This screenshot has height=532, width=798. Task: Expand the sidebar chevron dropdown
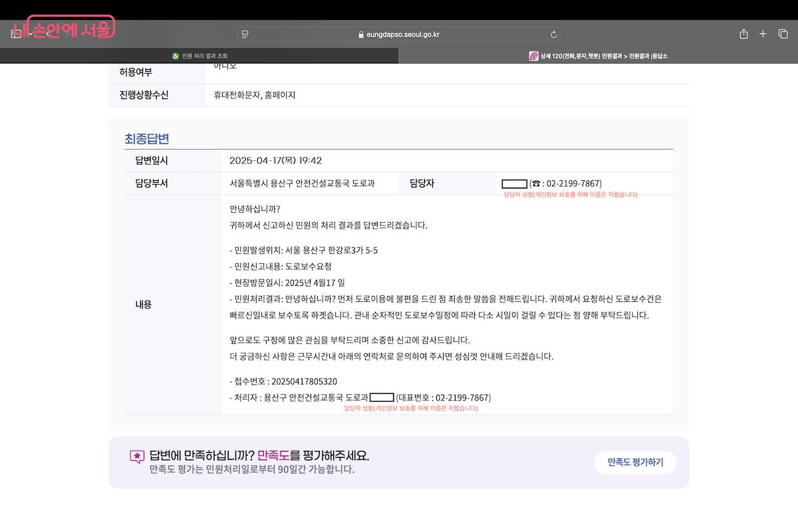point(29,35)
